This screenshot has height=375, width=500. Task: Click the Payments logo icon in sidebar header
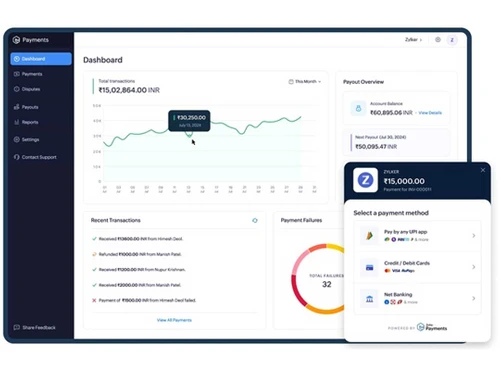coord(16,40)
